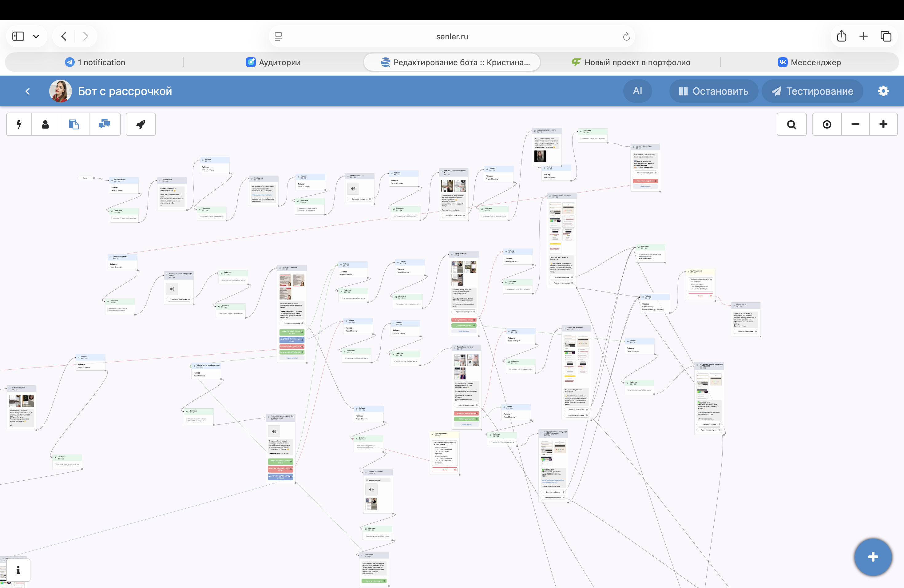Open the page reader menu icon

click(278, 37)
